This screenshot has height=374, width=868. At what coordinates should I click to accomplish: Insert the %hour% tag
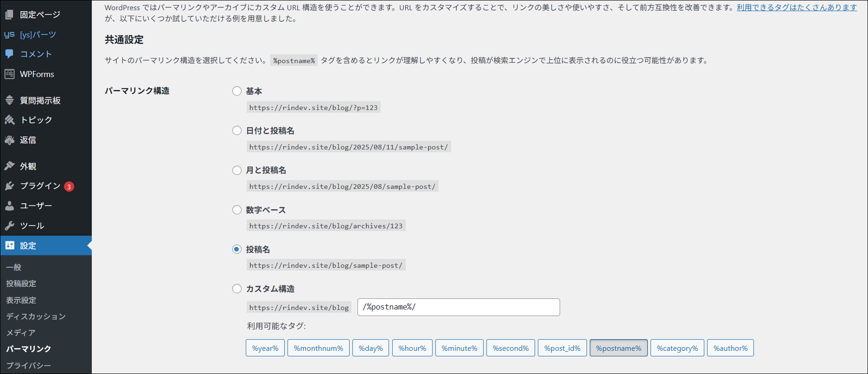412,348
